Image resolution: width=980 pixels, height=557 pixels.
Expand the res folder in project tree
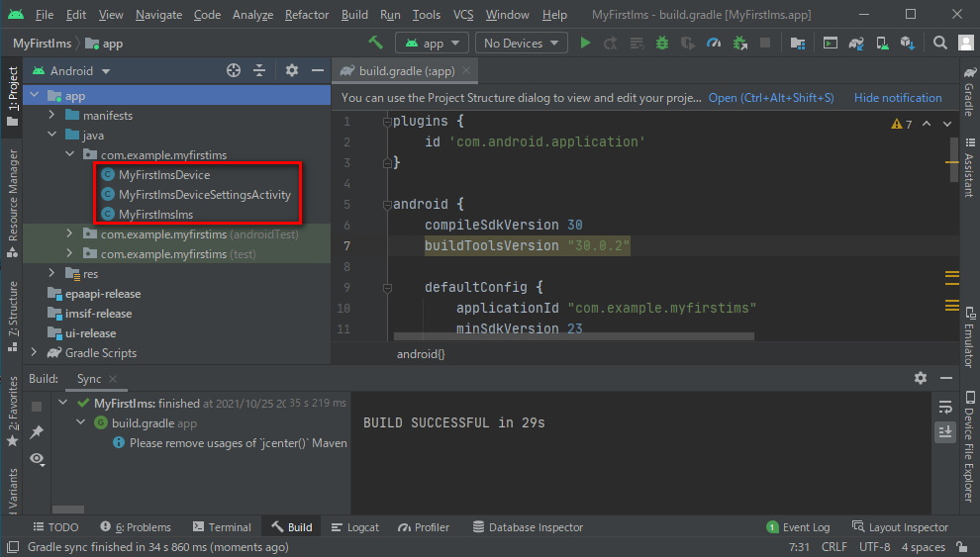coord(52,274)
